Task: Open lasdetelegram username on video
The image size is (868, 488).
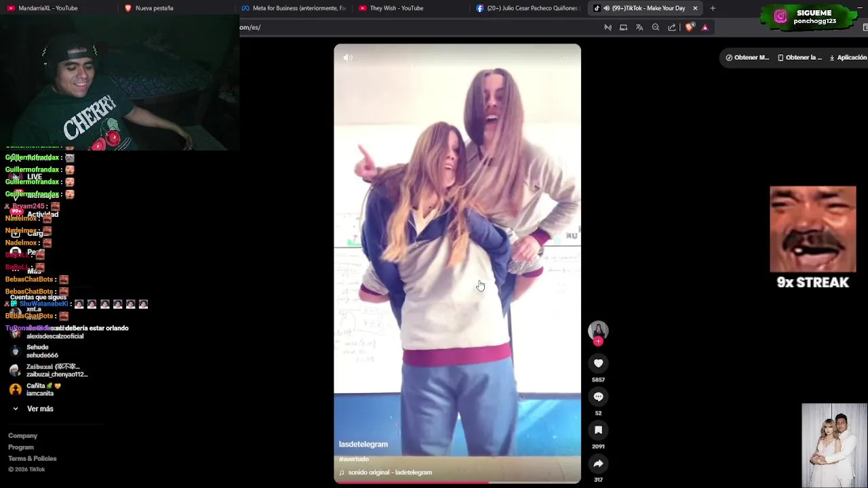Action: tap(363, 444)
